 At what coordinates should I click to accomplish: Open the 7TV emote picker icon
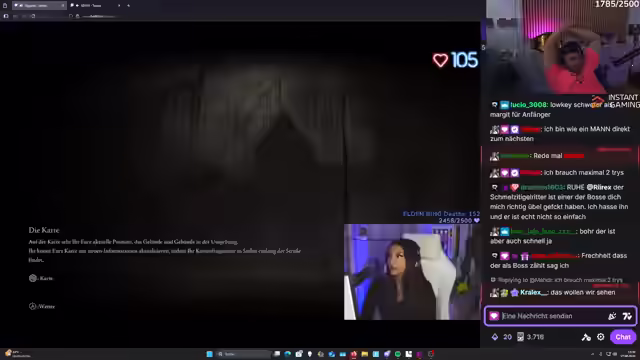pyautogui.click(x=627, y=316)
